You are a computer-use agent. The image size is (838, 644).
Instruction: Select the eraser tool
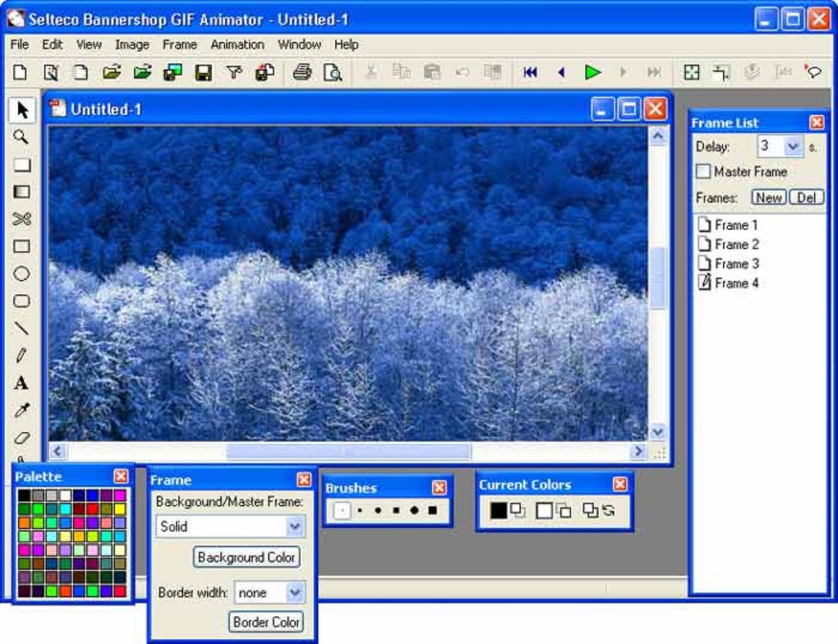[21, 438]
